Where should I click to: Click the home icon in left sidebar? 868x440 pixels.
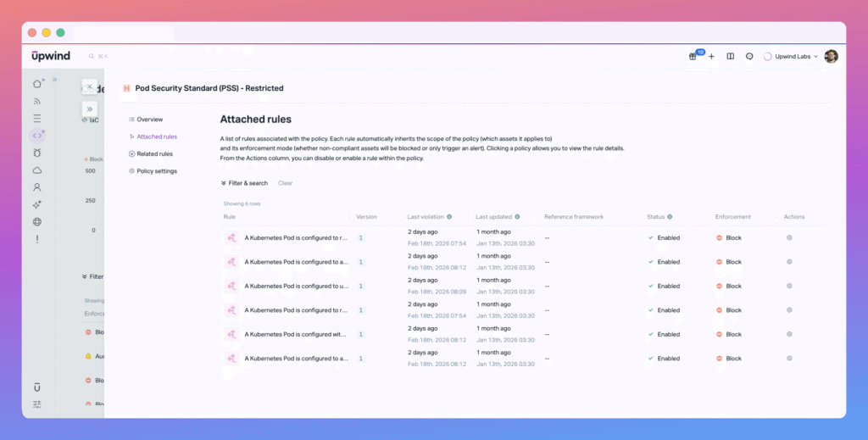click(x=37, y=83)
